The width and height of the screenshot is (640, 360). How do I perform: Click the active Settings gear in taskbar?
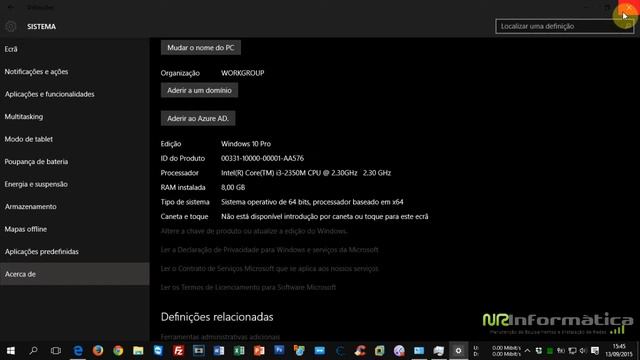click(x=458, y=351)
